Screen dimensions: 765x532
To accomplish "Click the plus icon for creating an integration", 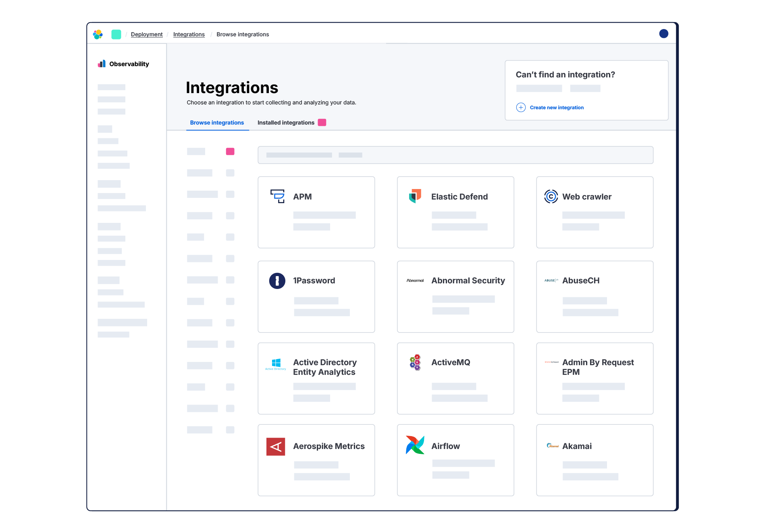I will point(521,108).
